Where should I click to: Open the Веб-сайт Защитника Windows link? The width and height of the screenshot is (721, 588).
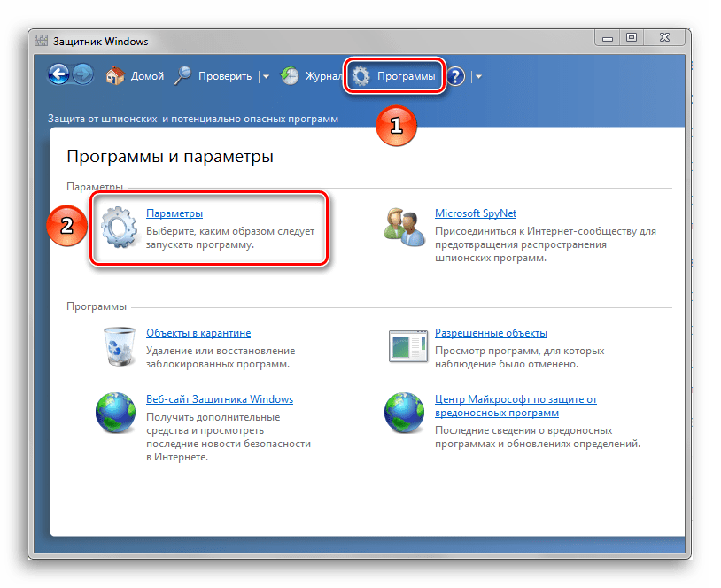coord(220,399)
